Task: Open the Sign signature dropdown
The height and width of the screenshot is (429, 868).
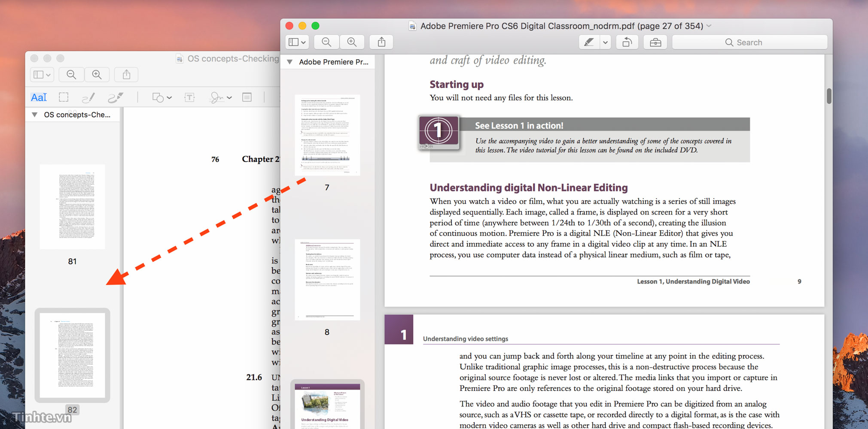Action: click(220, 98)
